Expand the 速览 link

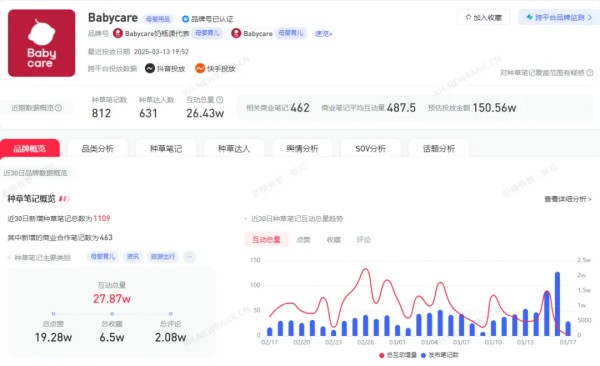(323, 34)
